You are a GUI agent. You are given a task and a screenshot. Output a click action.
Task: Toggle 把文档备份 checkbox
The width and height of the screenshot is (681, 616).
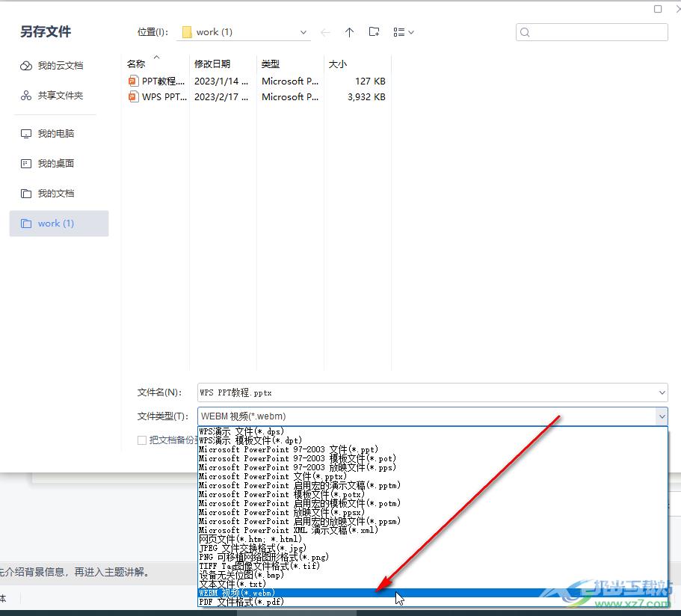pyautogui.click(x=141, y=440)
